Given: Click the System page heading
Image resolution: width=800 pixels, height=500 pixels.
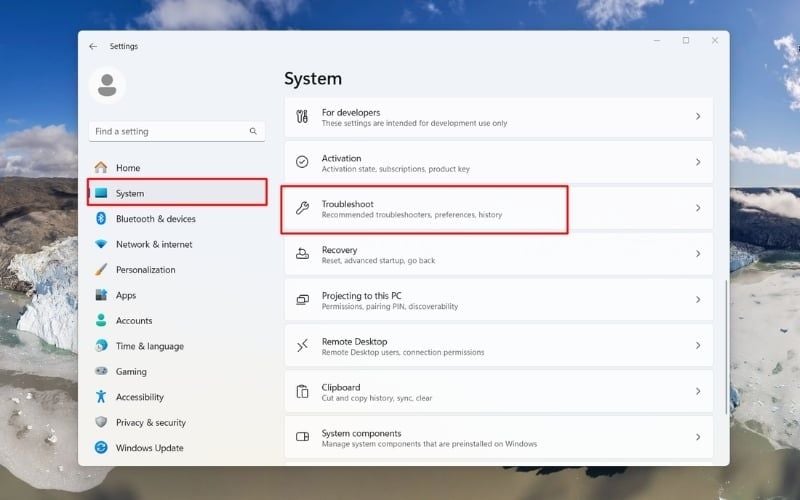Looking at the screenshot, I should (313, 79).
